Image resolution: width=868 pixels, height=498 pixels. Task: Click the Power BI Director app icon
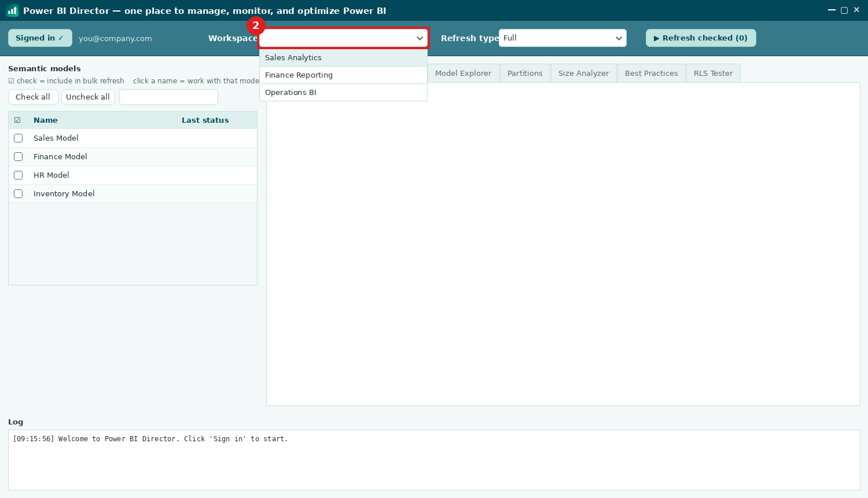(x=12, y=10)
